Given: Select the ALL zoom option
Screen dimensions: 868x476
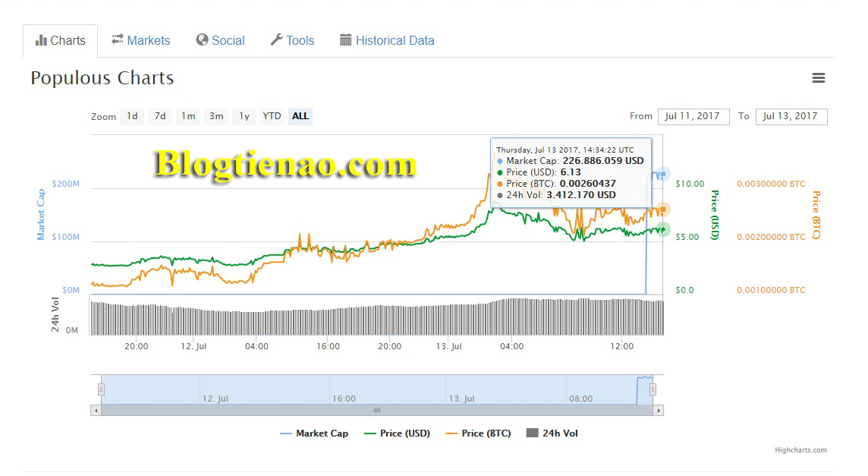Looking at the screenshot, I should pos(300,116).
